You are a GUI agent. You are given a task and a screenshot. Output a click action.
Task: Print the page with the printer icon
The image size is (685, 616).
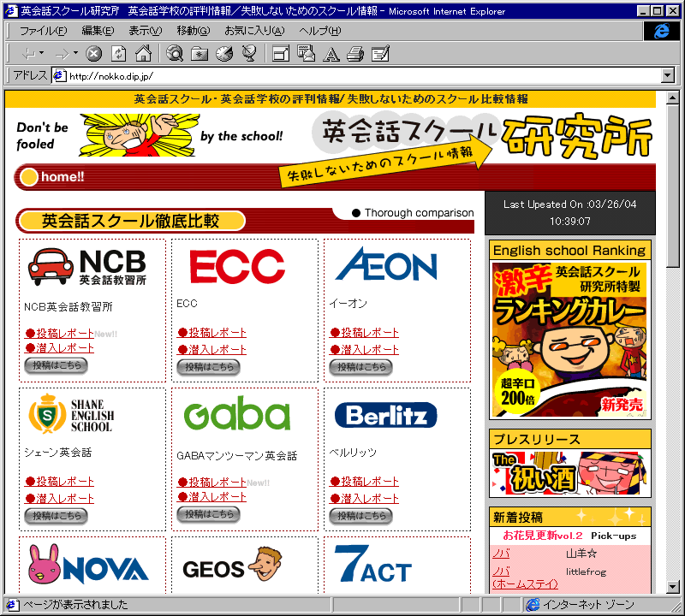click(x=355, y=54)
